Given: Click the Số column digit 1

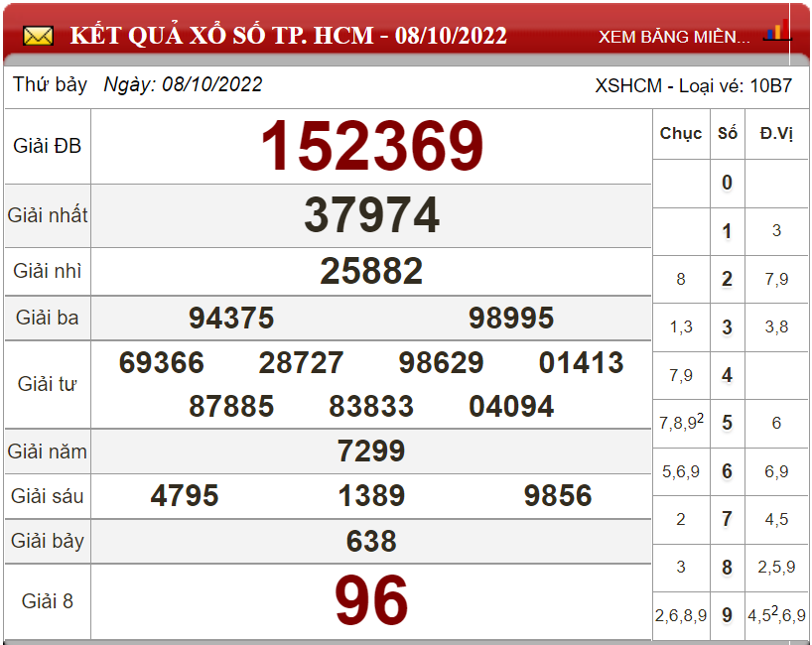Looking at the screenshot, I should click(727, 231).
